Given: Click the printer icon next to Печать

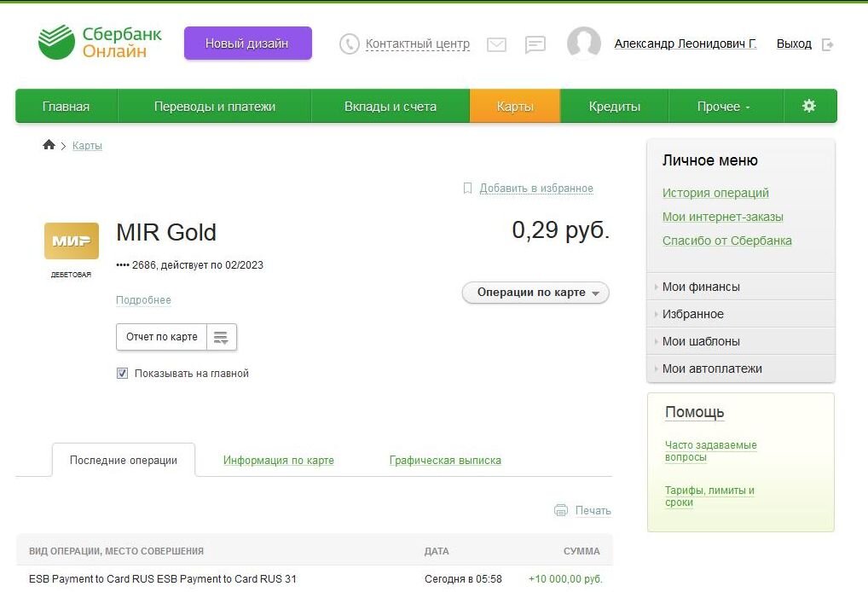Looking at the screenshot, I should pos(561,510).
